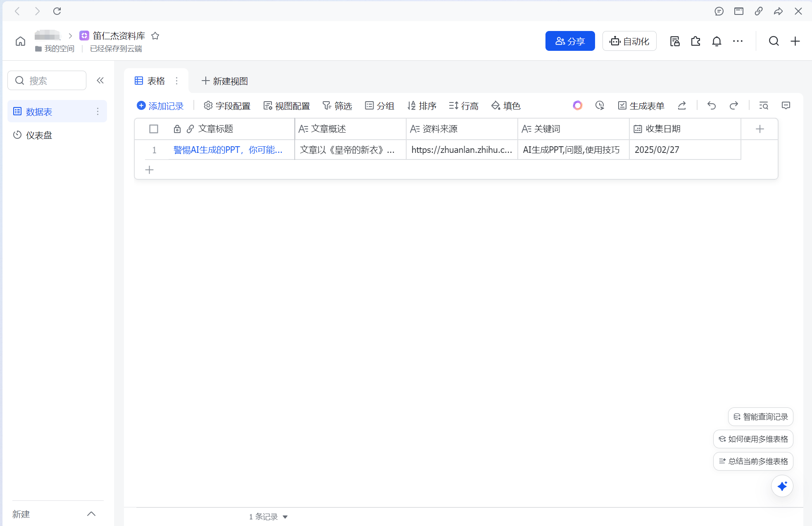Star the 笛仁杰资料库 document

[155, 36]
